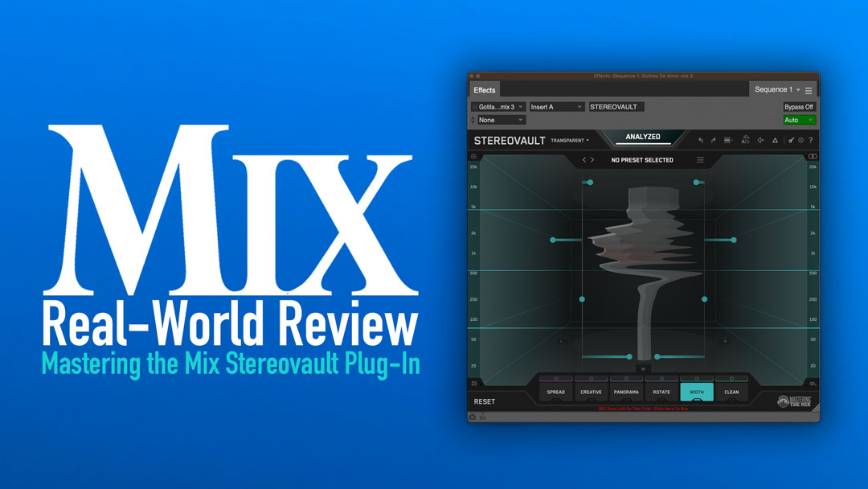
Task: Toggle power for the SPREAD module
Action: 556,379
